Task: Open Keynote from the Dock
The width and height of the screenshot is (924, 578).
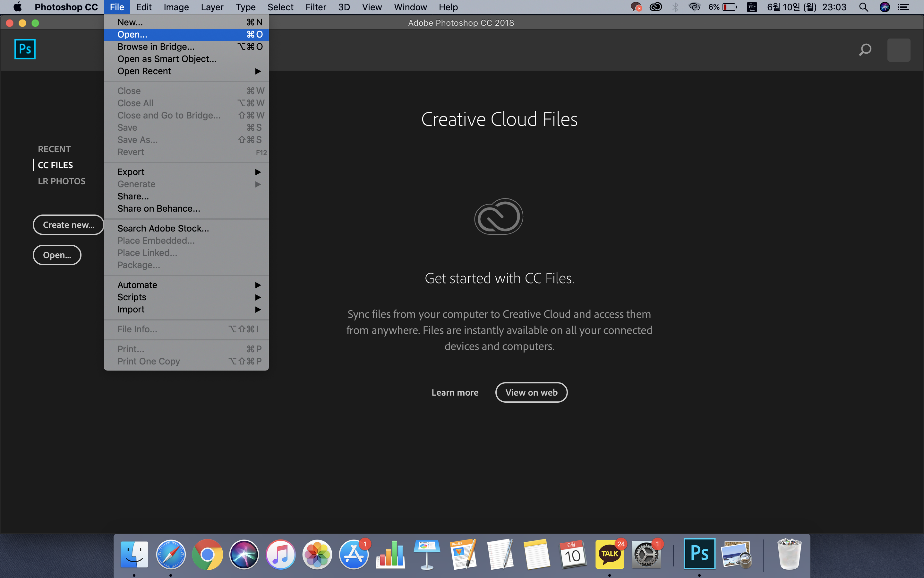Action: click(427, 554)
